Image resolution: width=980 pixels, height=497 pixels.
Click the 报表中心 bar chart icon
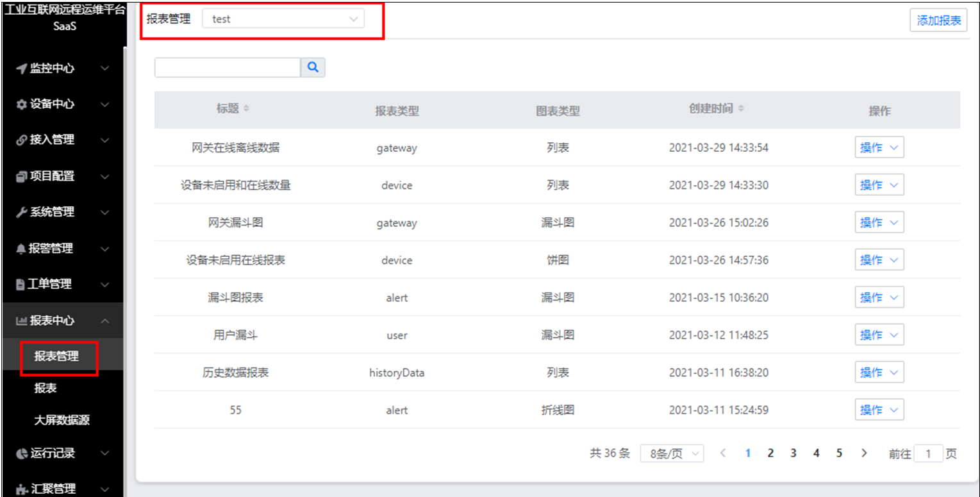point(21,321)
